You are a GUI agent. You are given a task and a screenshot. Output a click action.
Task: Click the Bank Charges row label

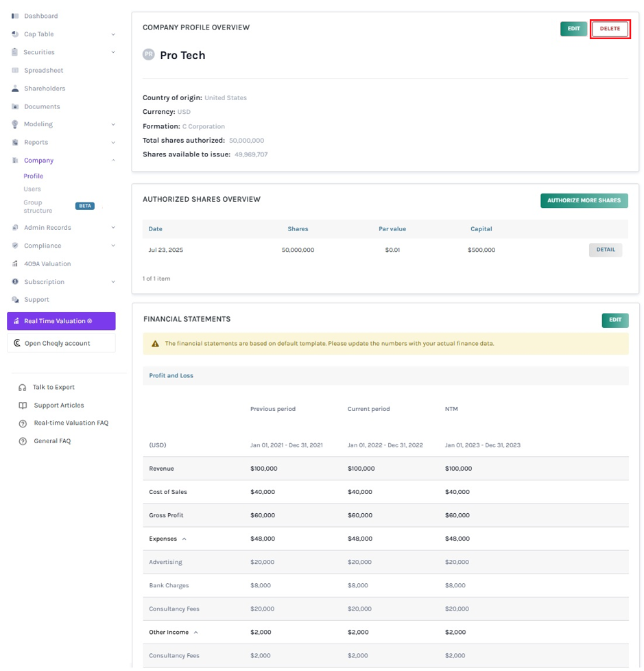click(169, 585)
